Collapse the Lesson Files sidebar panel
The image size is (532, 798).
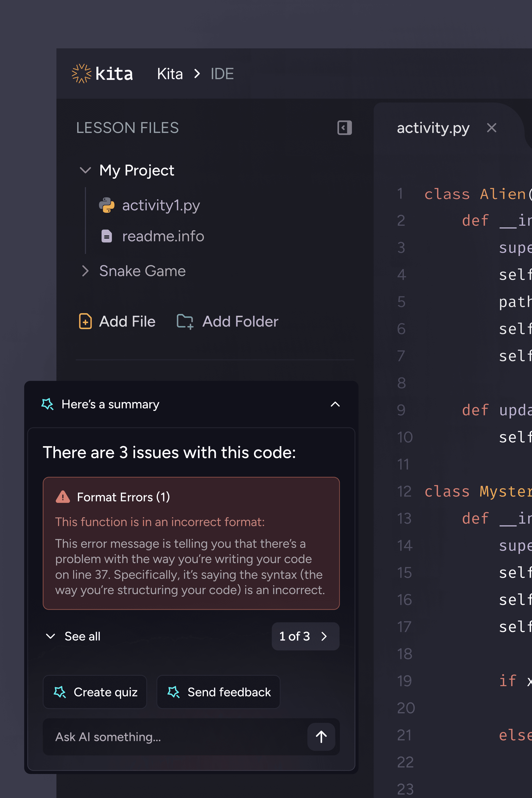point(344,128)
